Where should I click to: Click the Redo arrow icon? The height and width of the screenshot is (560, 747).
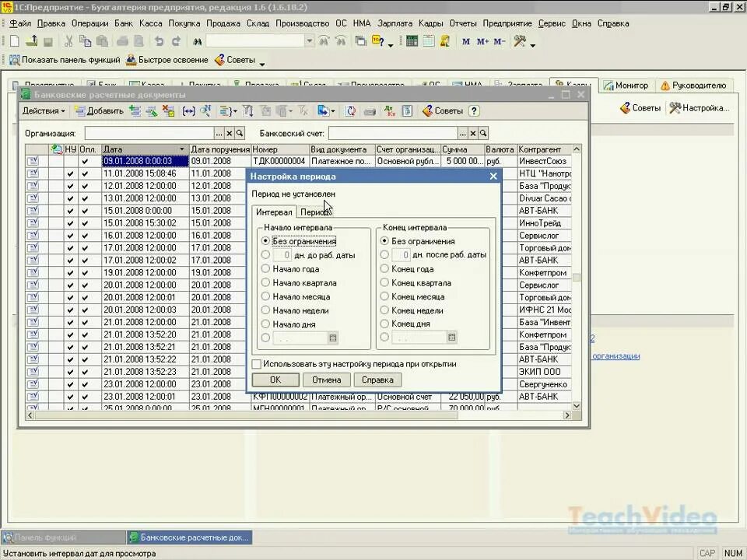[176, 41]
